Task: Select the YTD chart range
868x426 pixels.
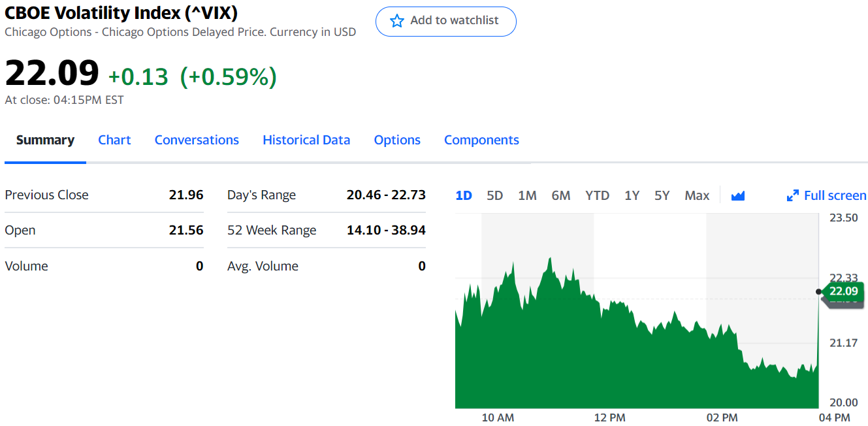Action: (597, 195)
